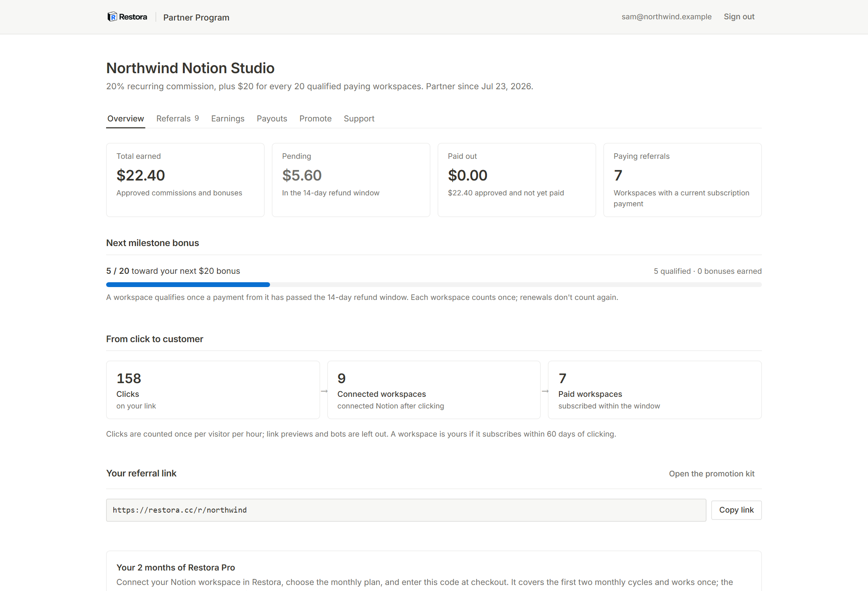Screen dimensions: 868x591
Task: Click the Partner Program header title
Action: point(196,17)
